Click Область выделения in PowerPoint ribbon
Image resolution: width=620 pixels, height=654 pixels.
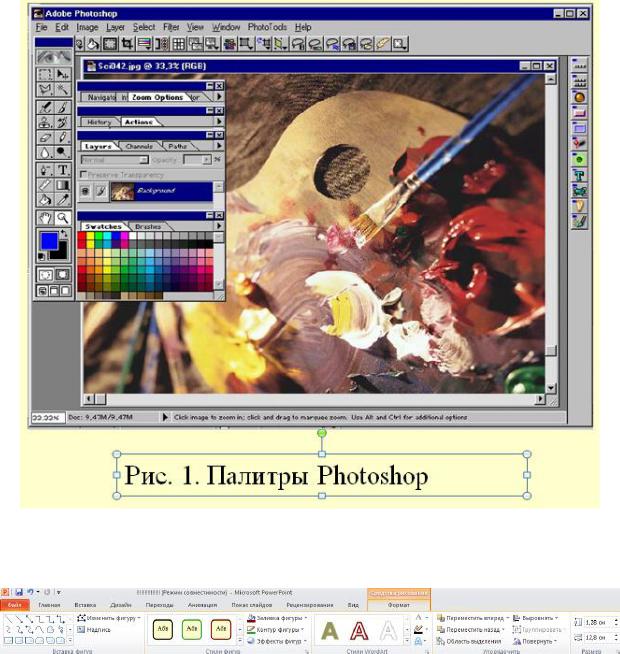pos(469,641)
